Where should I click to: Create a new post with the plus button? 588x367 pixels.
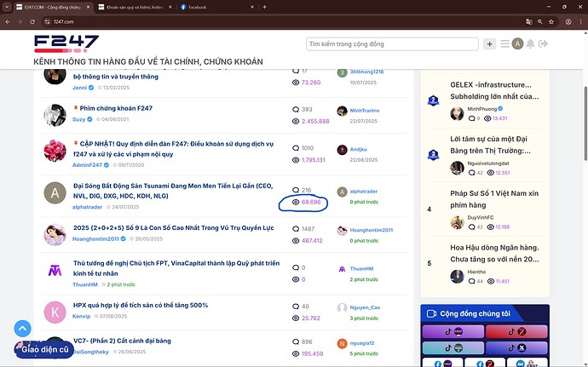(489, 44)
